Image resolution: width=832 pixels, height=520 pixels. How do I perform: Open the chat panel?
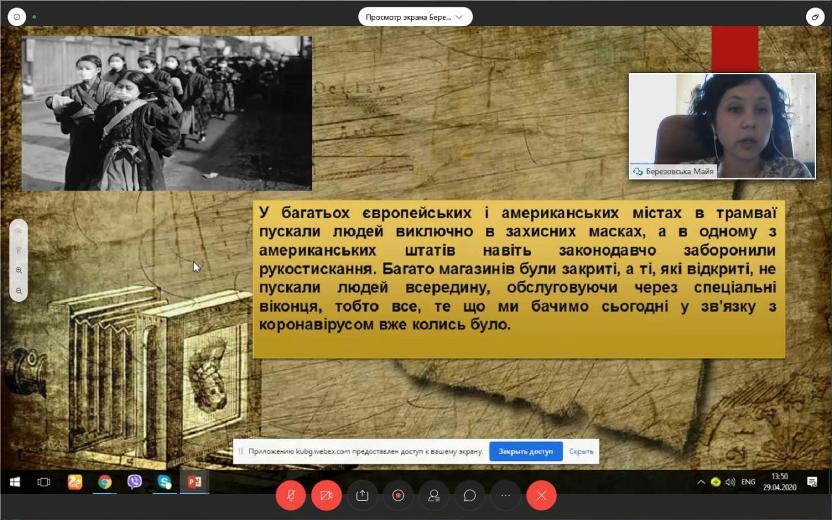[x=469, y=495]
